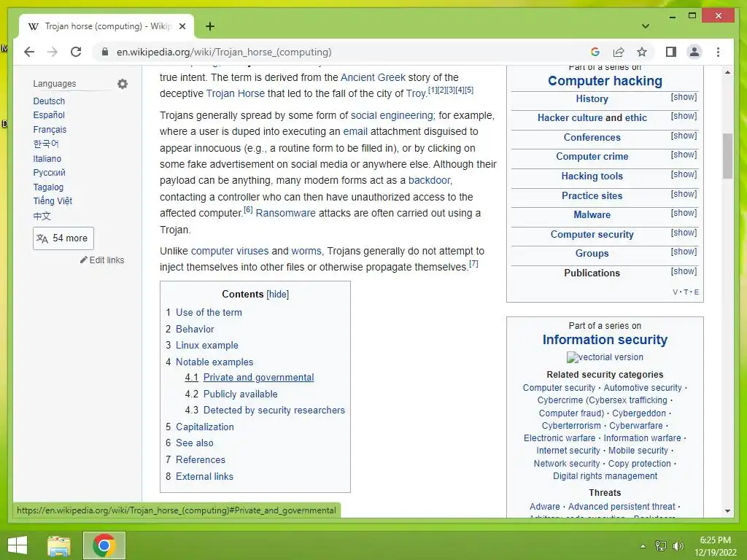Viewport: 747px width, 560px height.
Task: Bookmark this page with star icon
Action: coord(642,52)
